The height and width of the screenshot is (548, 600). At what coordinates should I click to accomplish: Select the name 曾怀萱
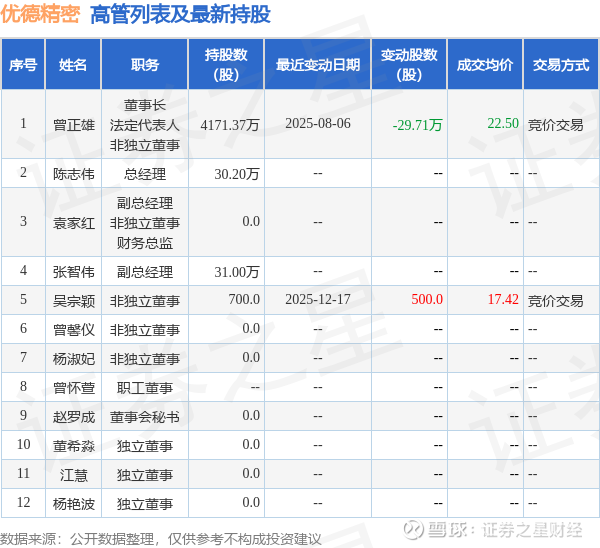point(73,388)
